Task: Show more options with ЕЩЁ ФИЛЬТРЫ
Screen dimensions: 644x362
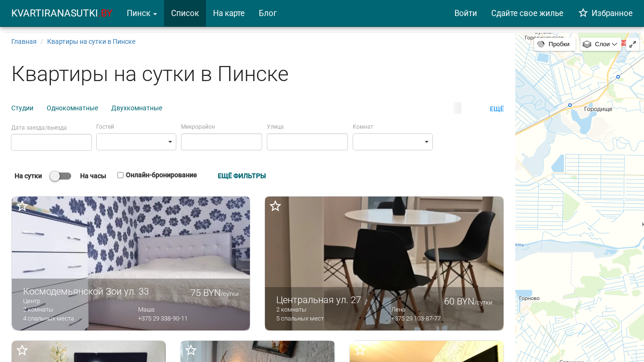Action: tap(241, 176)
